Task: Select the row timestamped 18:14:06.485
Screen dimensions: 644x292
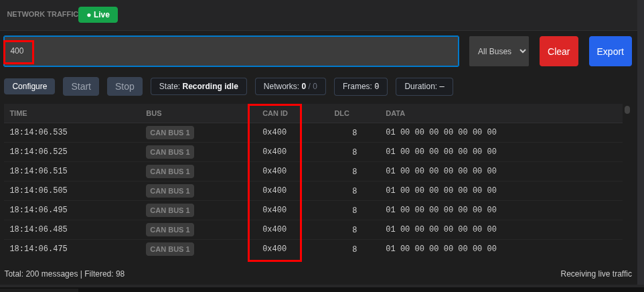Action: (x=313, y=230)
